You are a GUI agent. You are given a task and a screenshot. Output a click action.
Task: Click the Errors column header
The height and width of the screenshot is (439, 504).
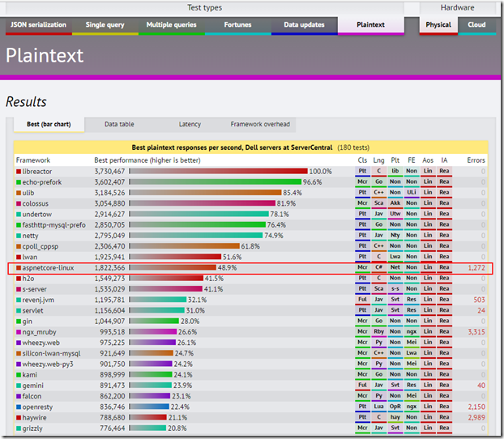click(476, 160)
